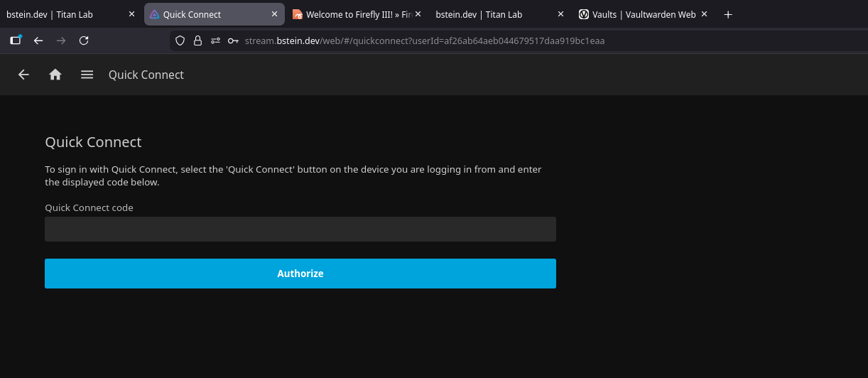Reload the current page
Viewport: 868px width, 378px height.
tap(84, 40)
